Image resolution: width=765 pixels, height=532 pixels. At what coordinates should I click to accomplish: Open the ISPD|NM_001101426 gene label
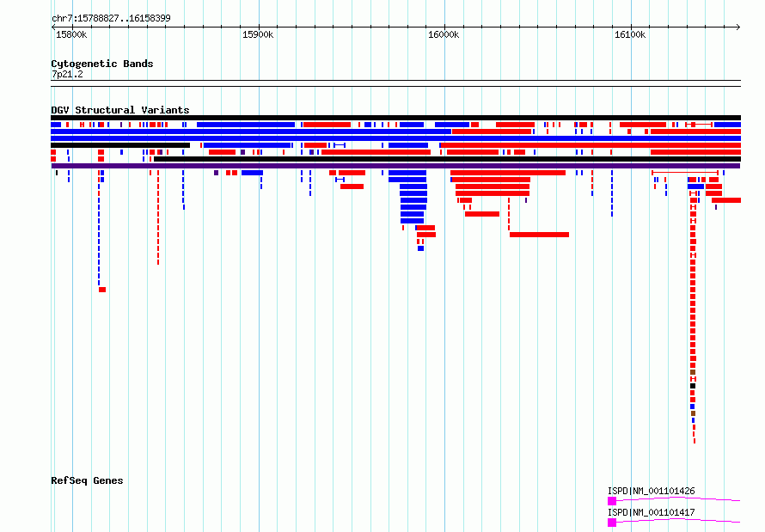coord(651,491)
